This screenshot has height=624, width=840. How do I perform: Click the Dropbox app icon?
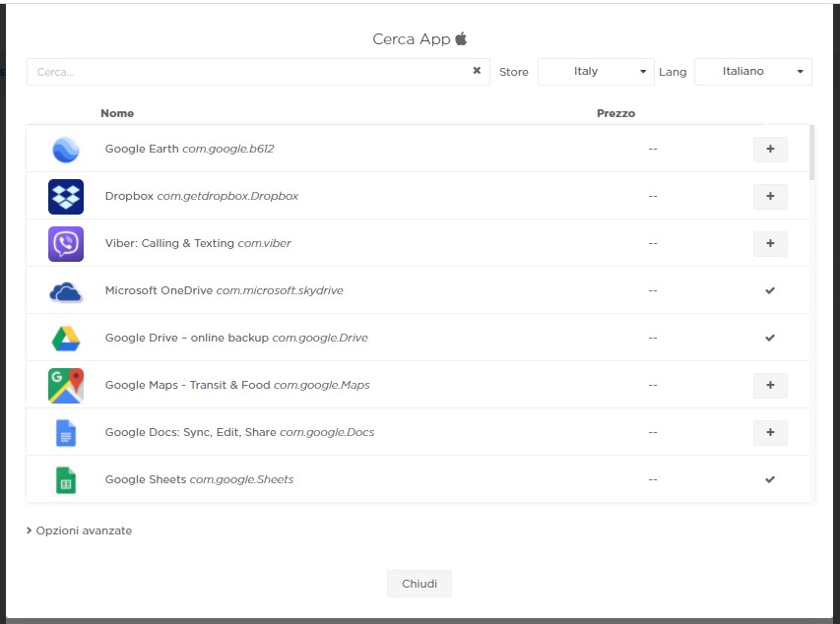(x=66, y=197)
